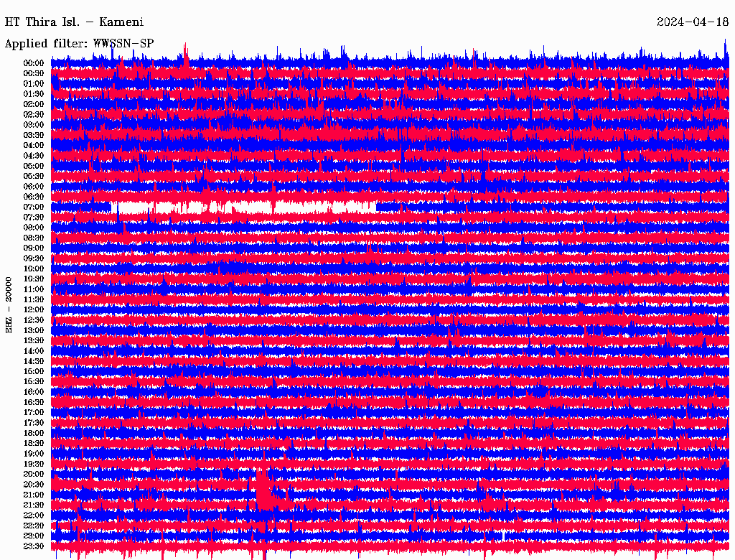Click the station title HT Thira Isl. - Kameni

(74, 22)
